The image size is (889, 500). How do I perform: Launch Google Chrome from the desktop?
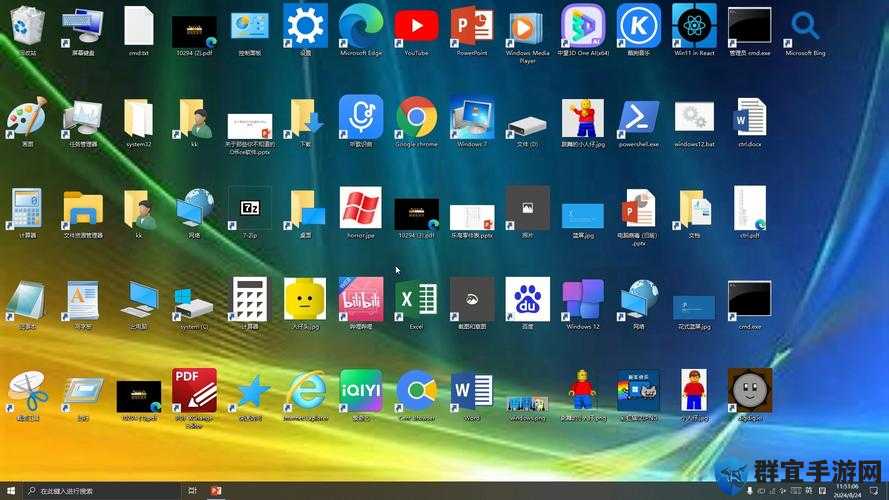416,117
